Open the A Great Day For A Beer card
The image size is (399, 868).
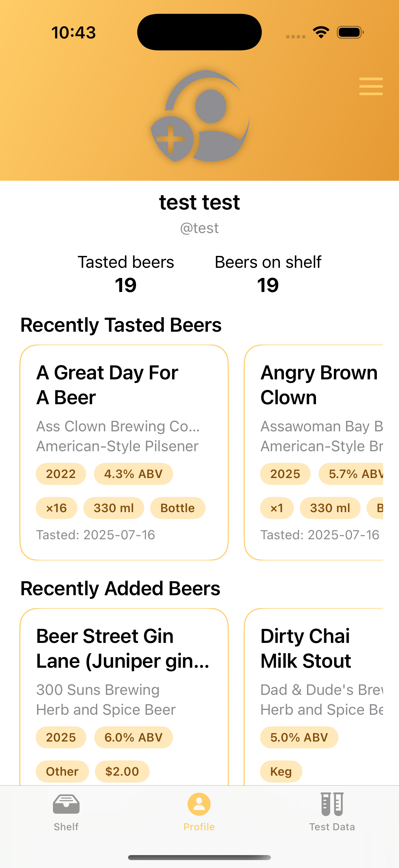pos(124,452)
